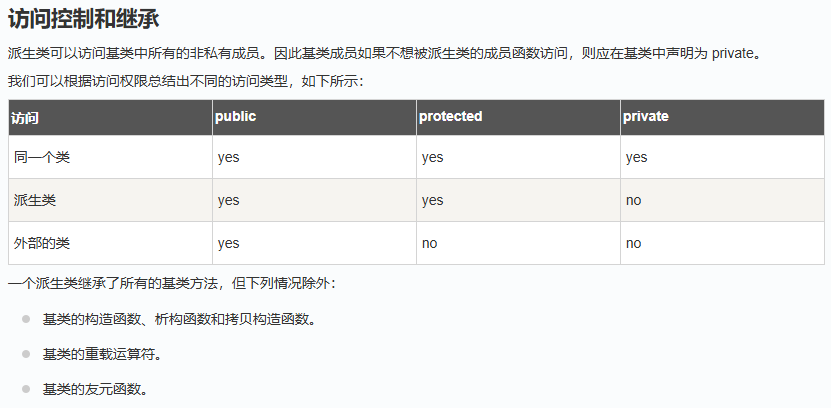831x408 pixels.
Task: Click no under private for 外部的类
Action: tap(633, 243)
